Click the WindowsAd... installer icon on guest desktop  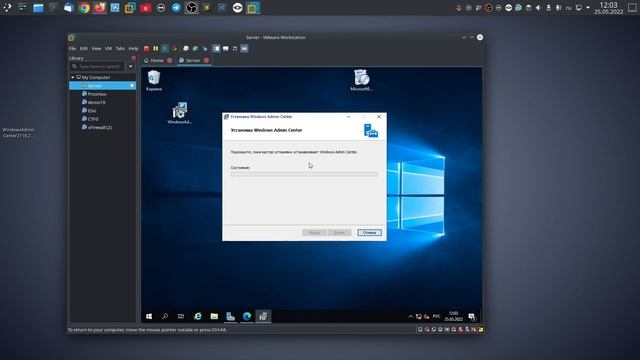180,113
